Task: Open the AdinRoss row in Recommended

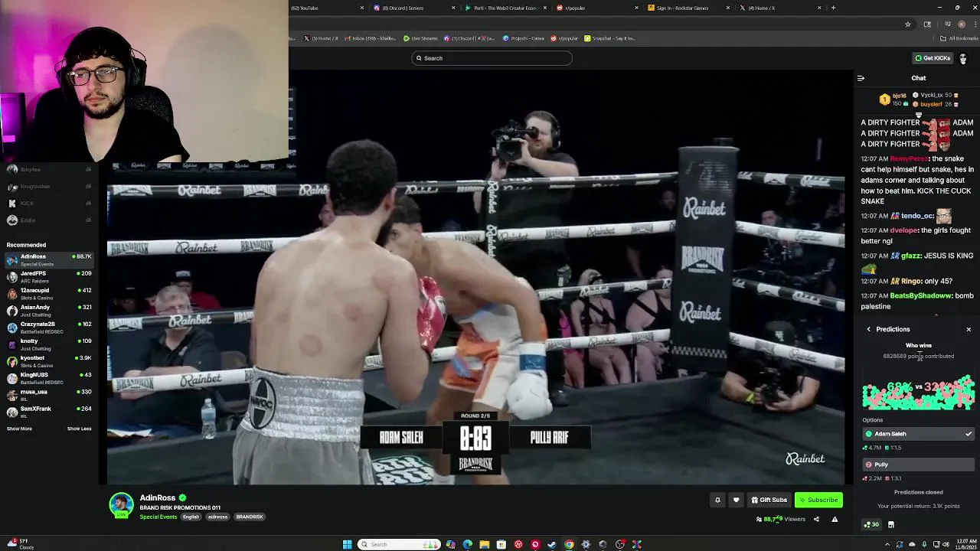Action: (x=49, y=259)
